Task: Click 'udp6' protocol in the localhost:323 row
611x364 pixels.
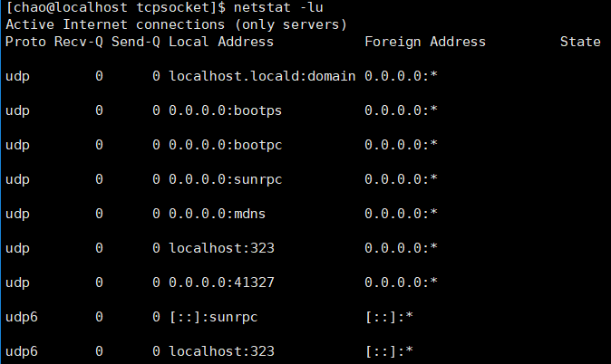Action: coord(22,351)
